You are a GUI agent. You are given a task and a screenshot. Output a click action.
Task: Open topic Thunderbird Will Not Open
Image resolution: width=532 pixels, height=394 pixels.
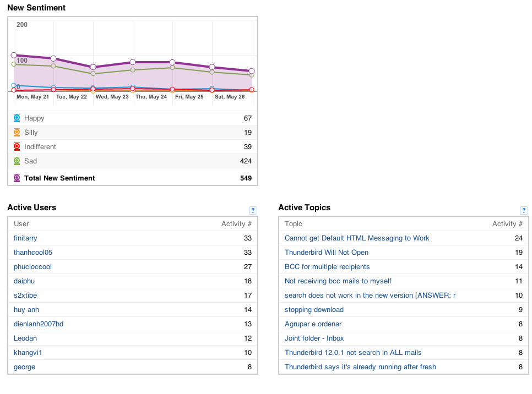(x=327, y=252)
